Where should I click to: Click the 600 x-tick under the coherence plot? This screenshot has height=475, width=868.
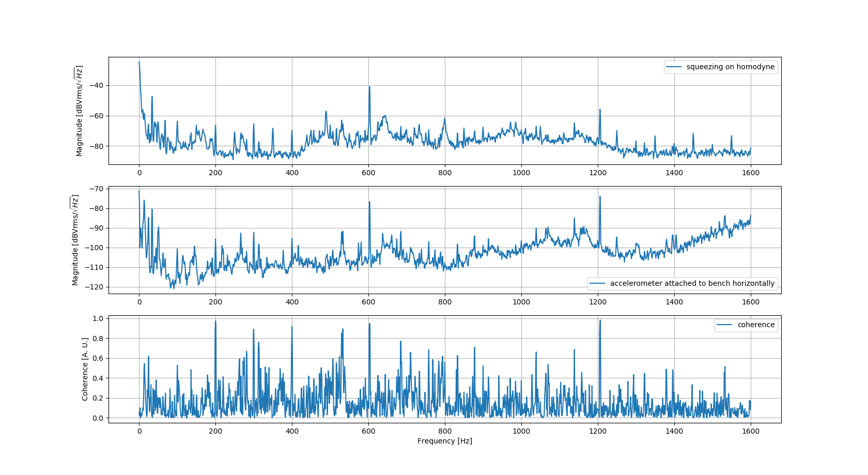pos(368,431)
